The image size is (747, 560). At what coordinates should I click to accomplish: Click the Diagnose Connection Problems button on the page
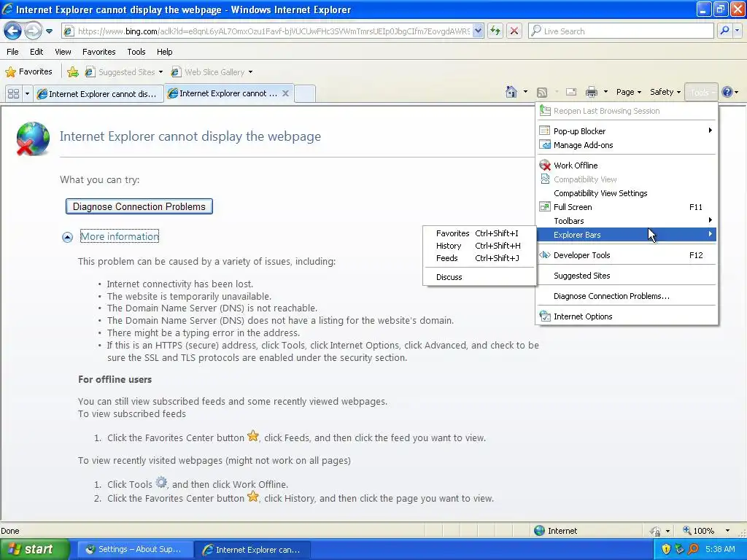139,206
